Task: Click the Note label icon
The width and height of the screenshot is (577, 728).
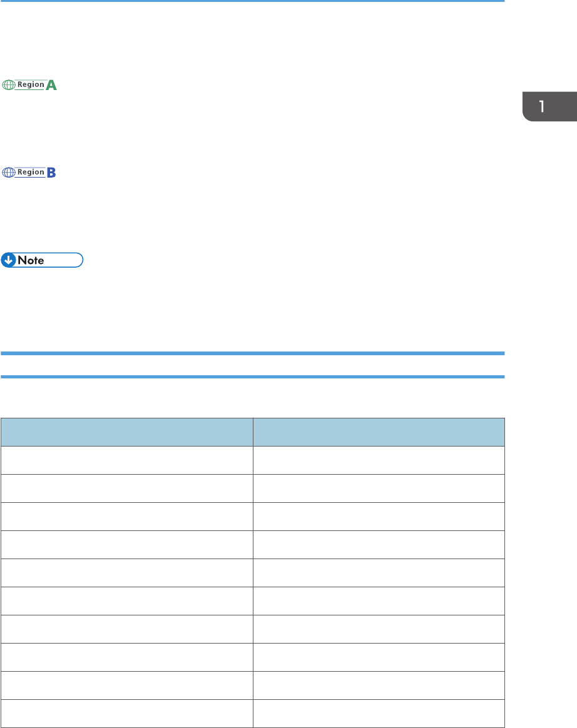Action: [42, 260]
